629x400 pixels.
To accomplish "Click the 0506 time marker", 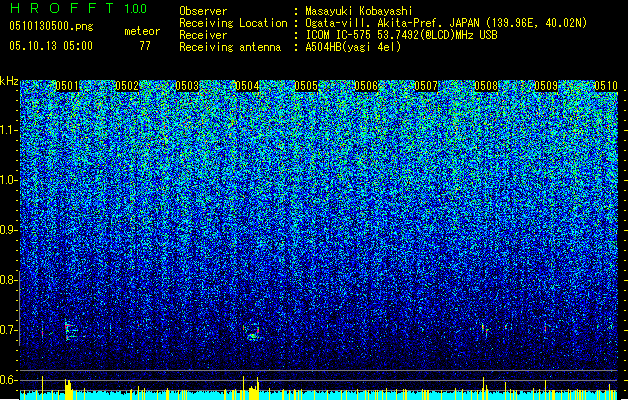I will [x=366, y=86].
